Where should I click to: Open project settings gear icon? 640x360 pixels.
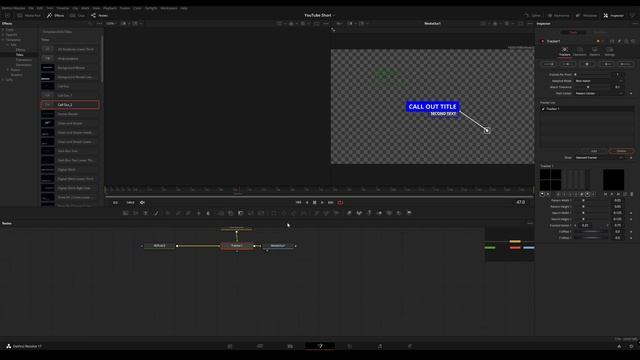pos(631,346)
